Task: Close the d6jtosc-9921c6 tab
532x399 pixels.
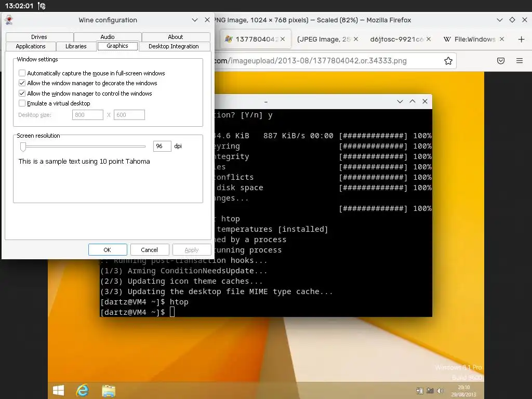Action: [429, 39]
